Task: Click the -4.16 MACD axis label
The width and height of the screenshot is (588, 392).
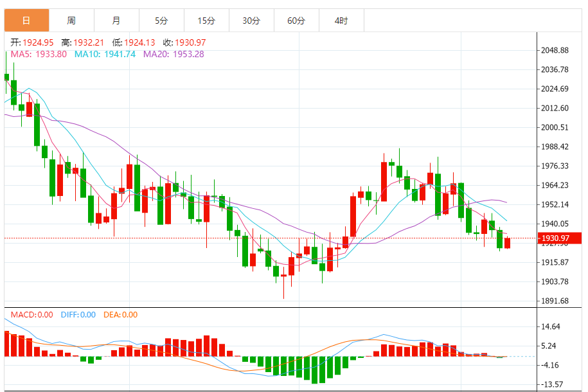Action: click(x=549, y=366)
